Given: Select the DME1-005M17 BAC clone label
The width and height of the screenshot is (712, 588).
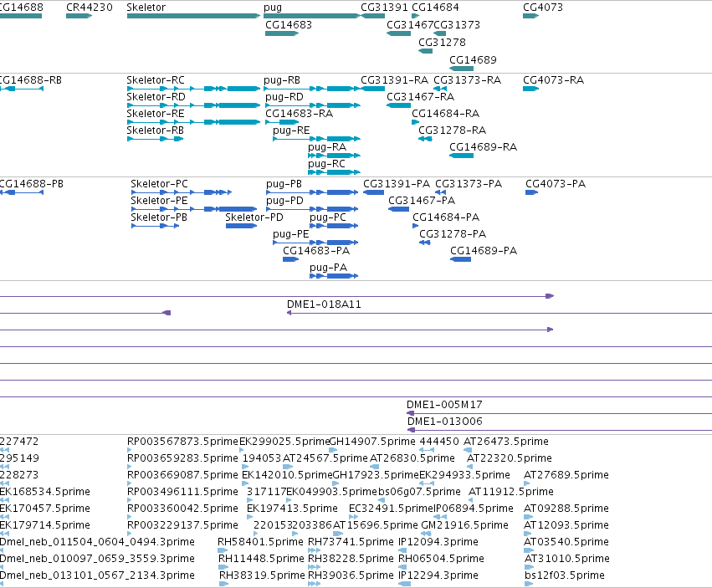Looking at the screenshot, I should pos(444,405).
